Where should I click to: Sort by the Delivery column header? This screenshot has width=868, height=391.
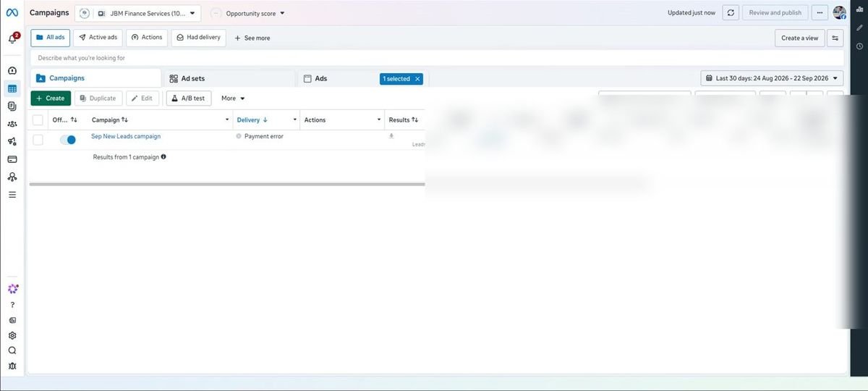252,120
